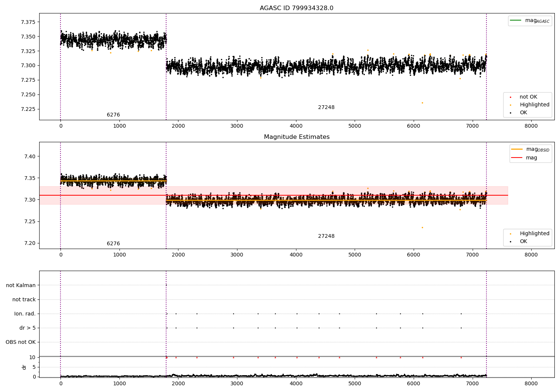
Task: Click the 'Highlighted' legend entry in the middle plot
Action: point(530,234)
